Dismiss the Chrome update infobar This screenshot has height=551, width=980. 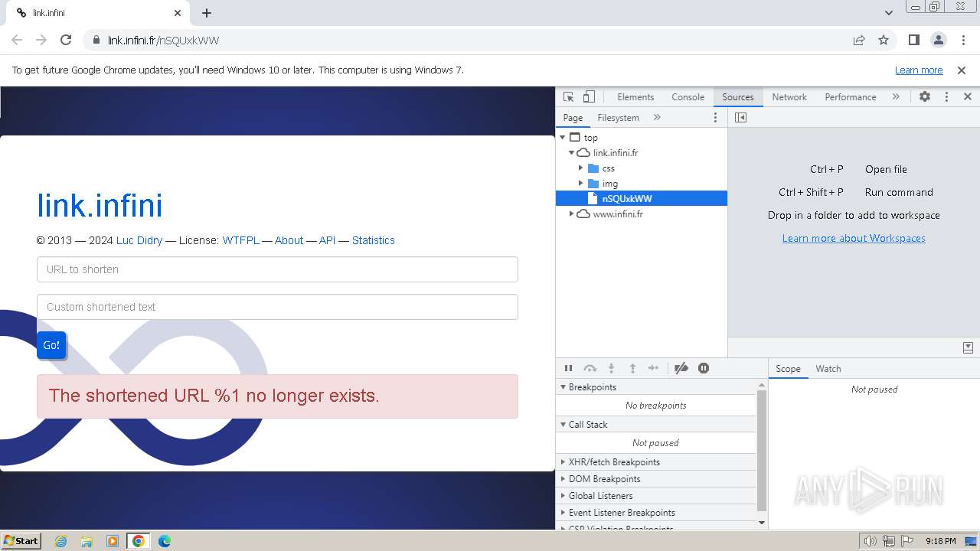pos(962,70)
